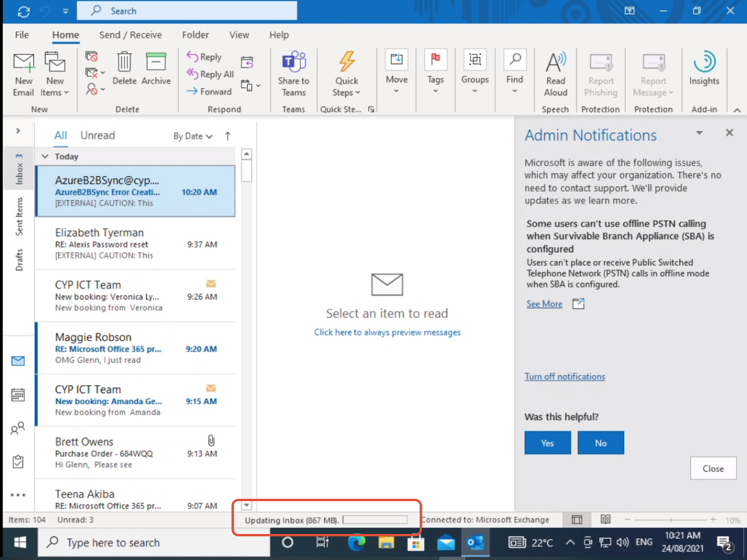Switch to Calendar view

(x=18, y=395)
